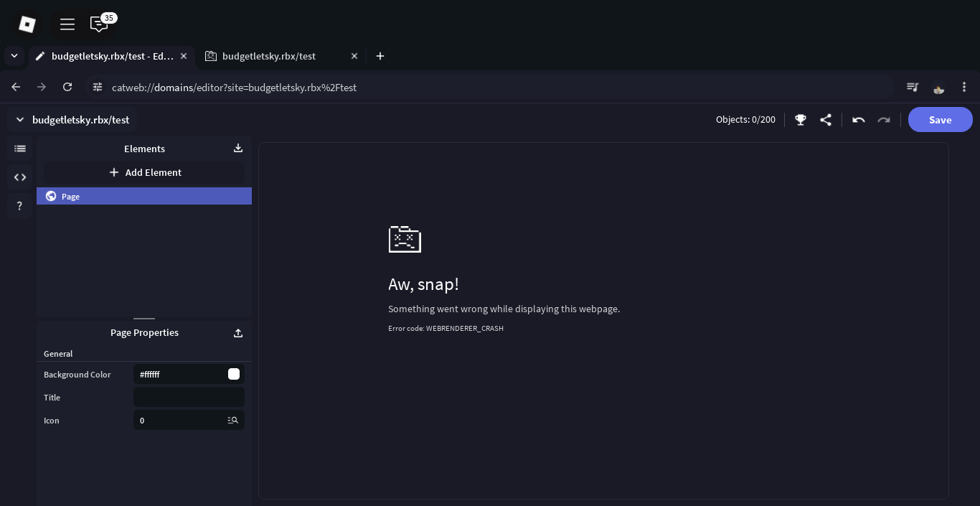Image resolution: width=980 pixels, height=506 pixels.
Task: Open Roblox notifications showing 35 alerts
Action: point(99,24)
